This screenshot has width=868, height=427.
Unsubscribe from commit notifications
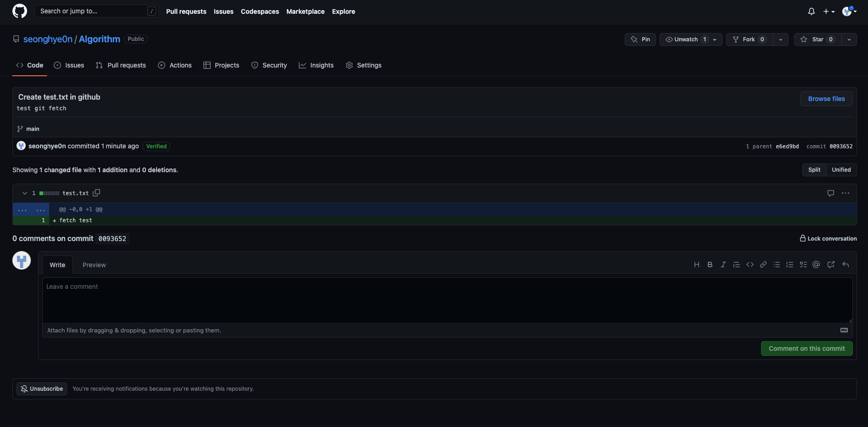42,389
